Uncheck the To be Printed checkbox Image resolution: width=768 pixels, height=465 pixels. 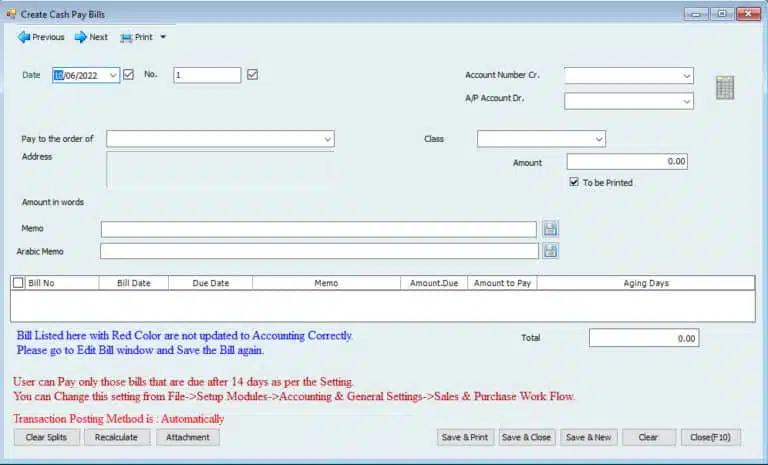pos(574,182)
